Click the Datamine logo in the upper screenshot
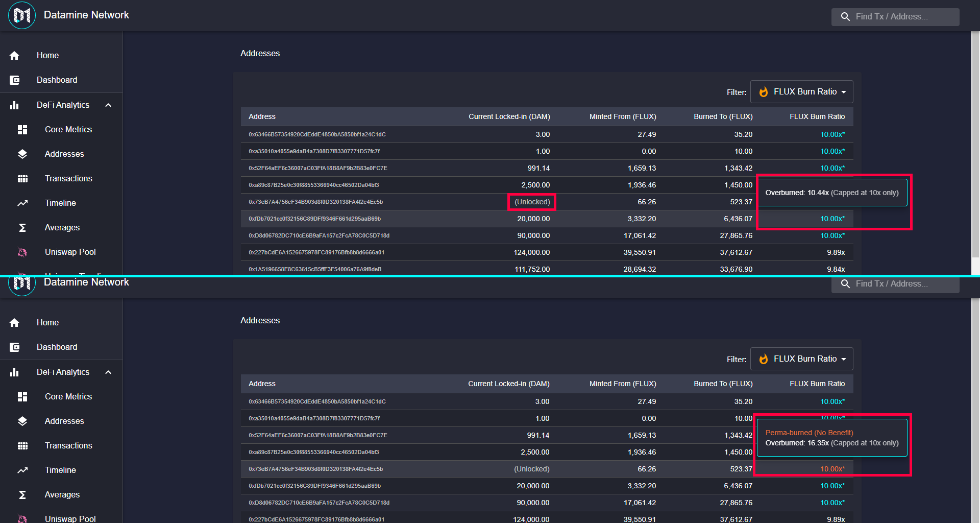This screenshot has height=523, width=980. [x=22, y=15]
